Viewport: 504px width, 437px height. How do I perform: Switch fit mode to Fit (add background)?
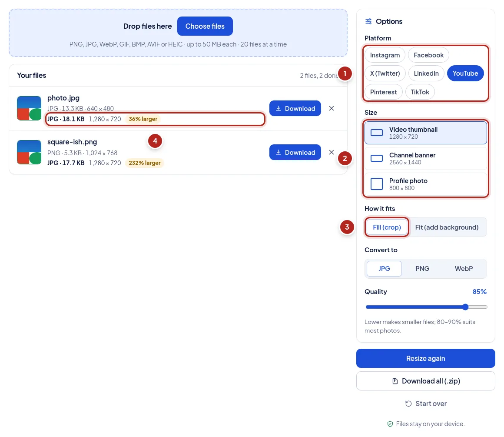[447, 227]
